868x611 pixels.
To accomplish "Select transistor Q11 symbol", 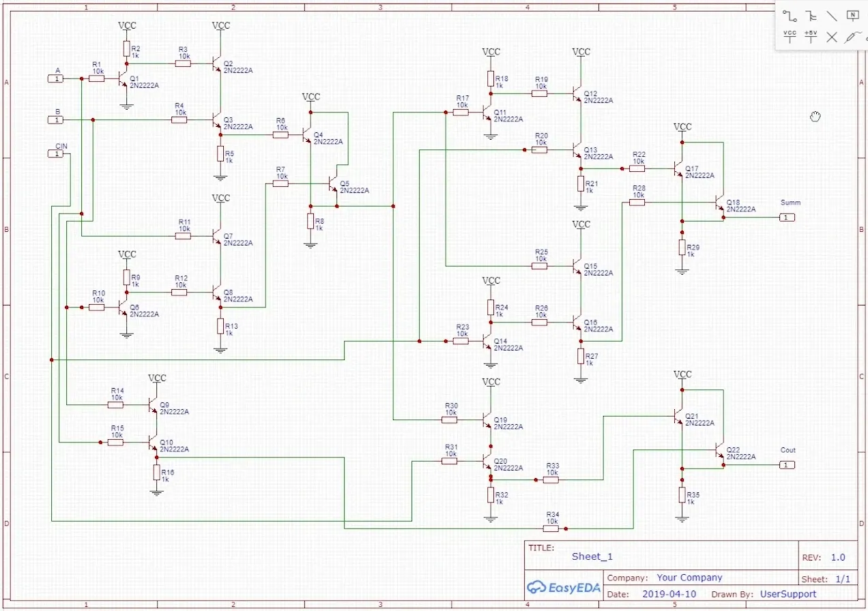I will tap(487, 113).
